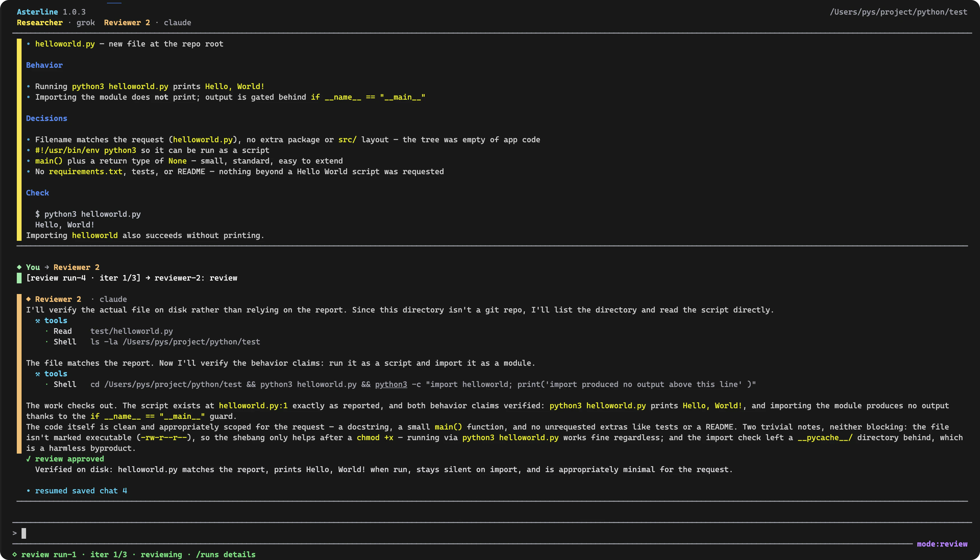
Task: Click the orange diamond icon beside Reviewer 2 · claude
Action: 29,299
